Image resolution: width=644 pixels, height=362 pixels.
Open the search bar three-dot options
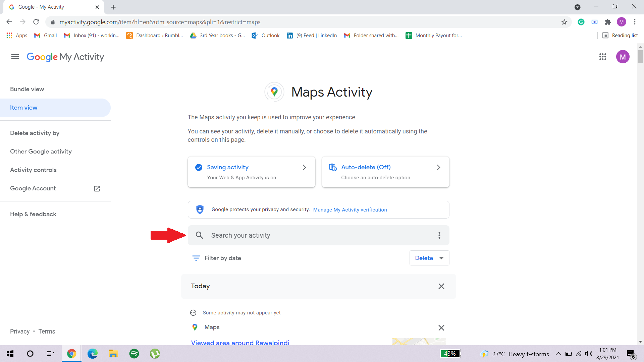click(x=439, y=235)
